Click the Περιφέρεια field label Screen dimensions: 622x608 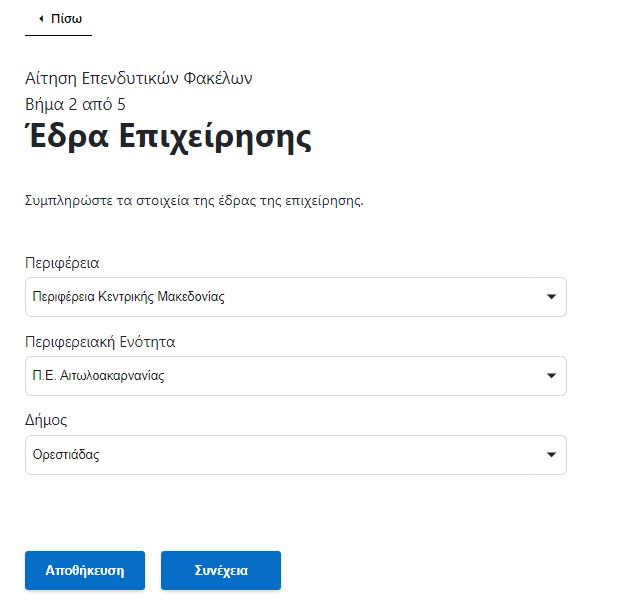62,263
